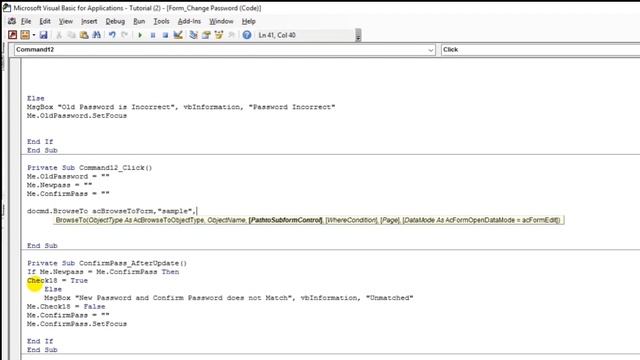Click the Me.Check18 = False line
The width and height of the screenshot is (640, 360).
pyautogui.click(x=66, y=307)
